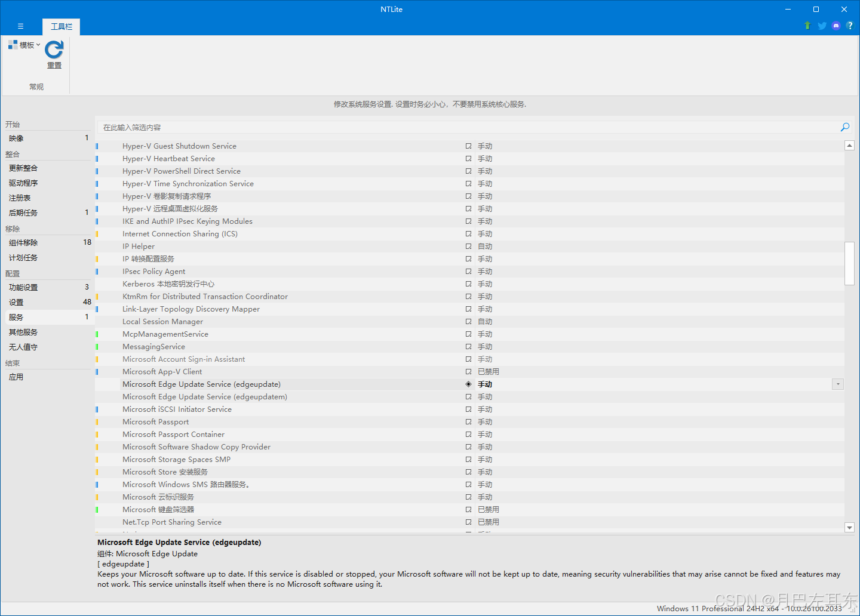Viewport: 860px width, 616px height.
Task: Toggle state icon for Microsoft Passport
Action: click(468, 422)
